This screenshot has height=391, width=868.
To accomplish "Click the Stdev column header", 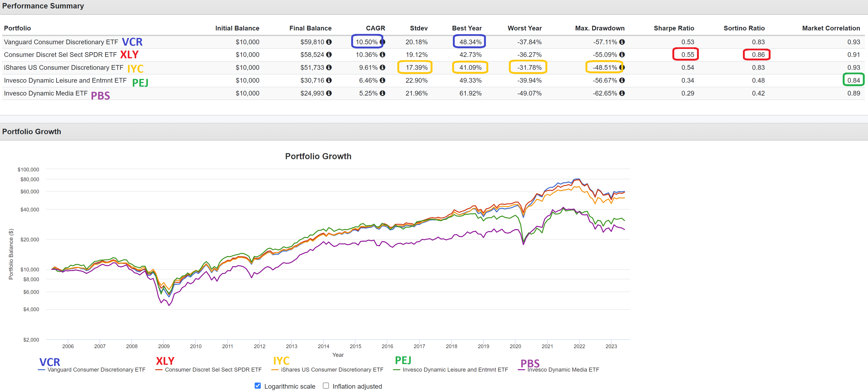I will point(418,28).
